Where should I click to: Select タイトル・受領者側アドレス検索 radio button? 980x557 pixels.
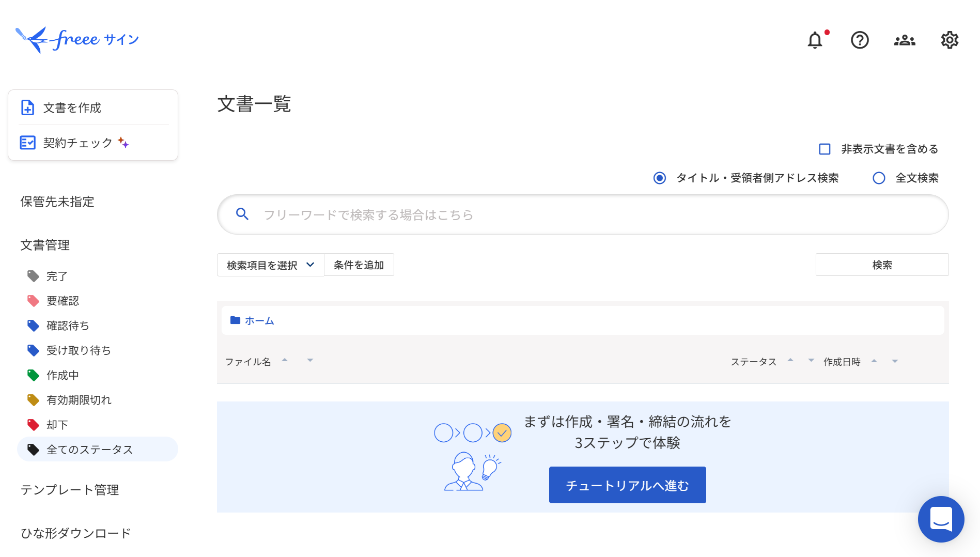click(660, 178)
